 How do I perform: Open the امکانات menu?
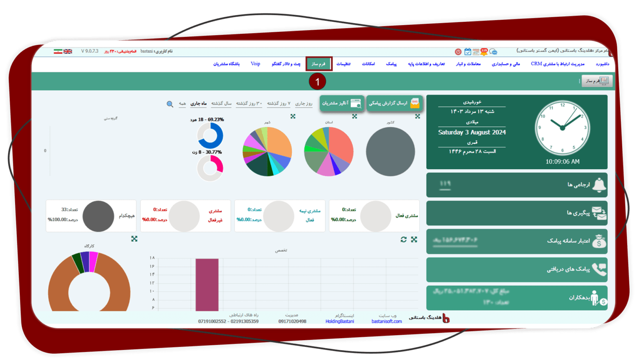pos(368,64)
